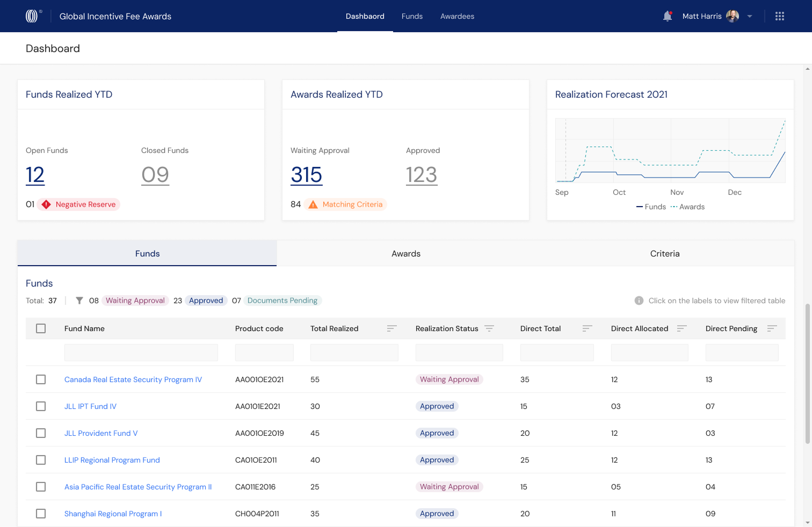Open the 123 Approved awards link
812x527 pixels.
422,175
